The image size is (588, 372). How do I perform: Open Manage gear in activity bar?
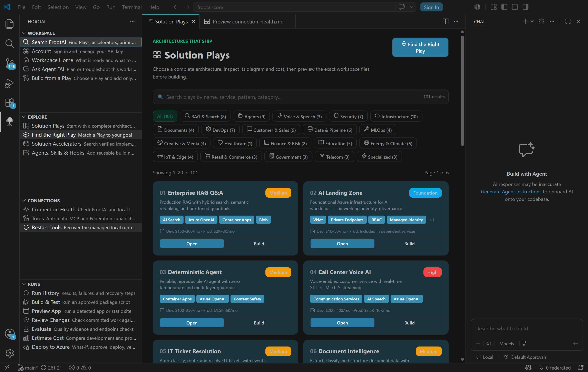tap(10, 353)
